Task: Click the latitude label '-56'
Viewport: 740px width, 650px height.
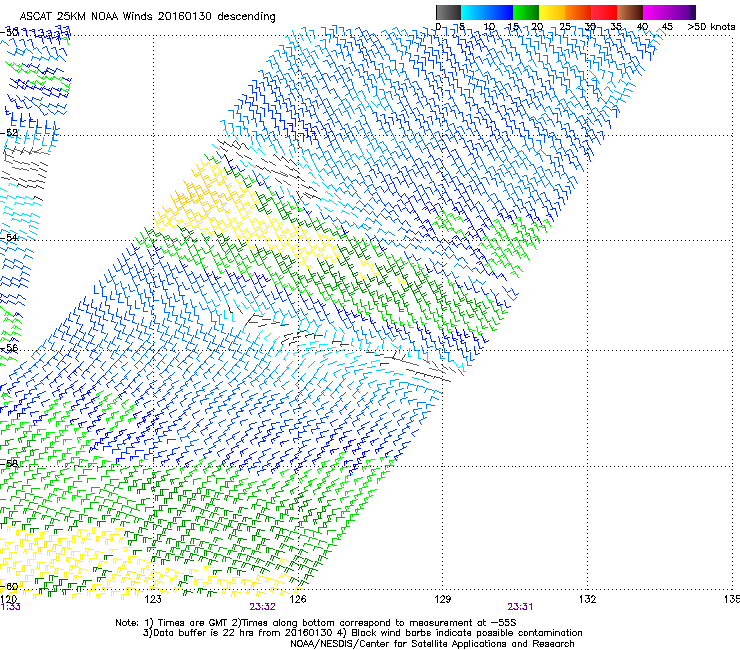Action: 9,347
